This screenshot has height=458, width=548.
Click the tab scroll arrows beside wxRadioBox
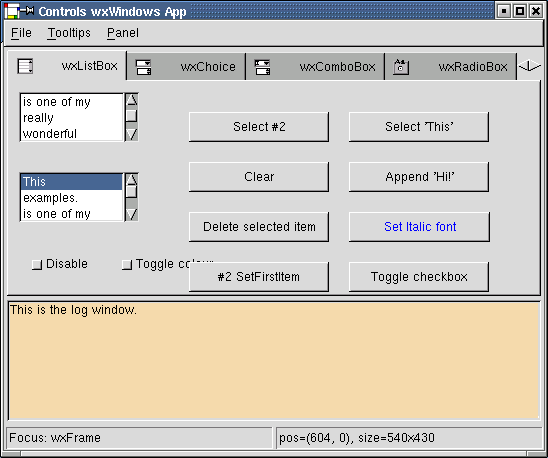click(529, 66)
